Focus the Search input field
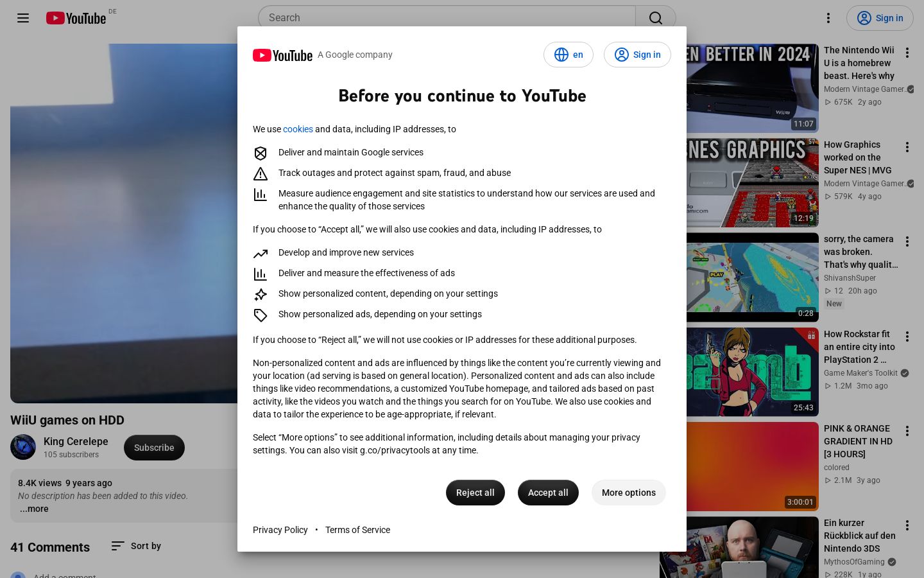Image resolution: width=924 pixels, height=578 pixels. pyautogui.click(x=447, y=18)
